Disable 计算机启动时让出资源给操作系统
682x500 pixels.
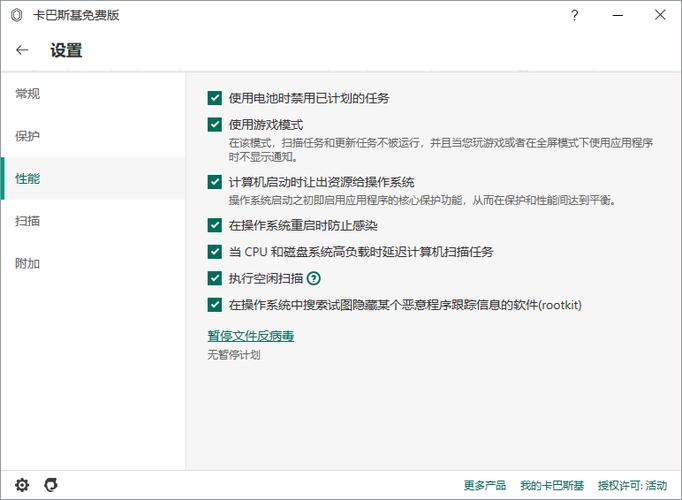[214, 183]
